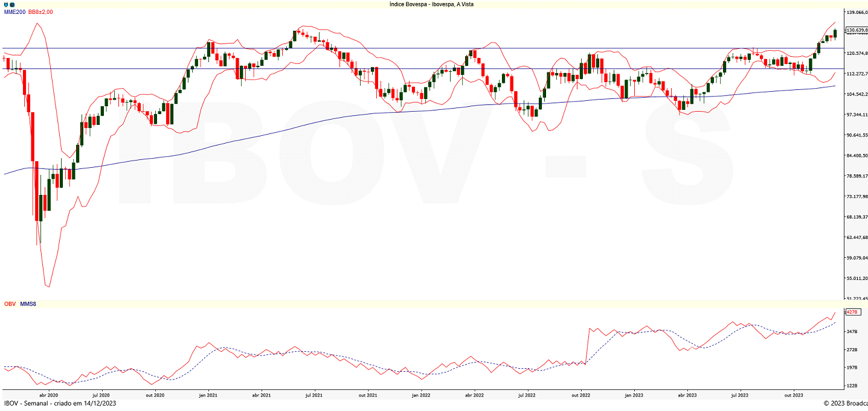
Task: Select the MMS8 indicator label
Action: (28, 304)
